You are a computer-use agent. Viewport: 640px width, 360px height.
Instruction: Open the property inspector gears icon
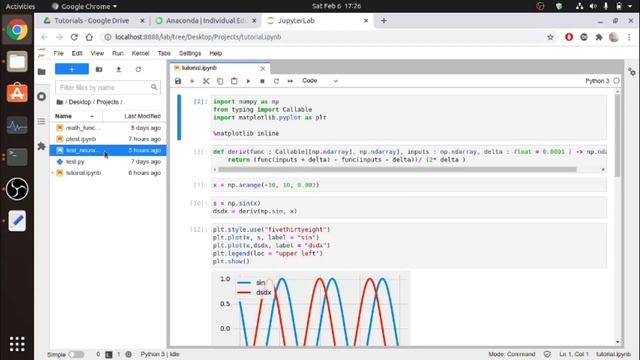coord(632,72)
